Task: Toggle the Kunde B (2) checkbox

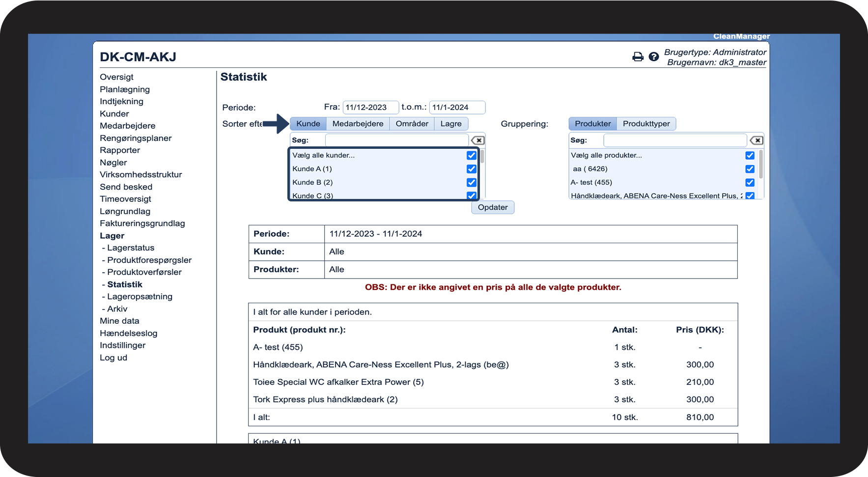Action: [472, 182]
